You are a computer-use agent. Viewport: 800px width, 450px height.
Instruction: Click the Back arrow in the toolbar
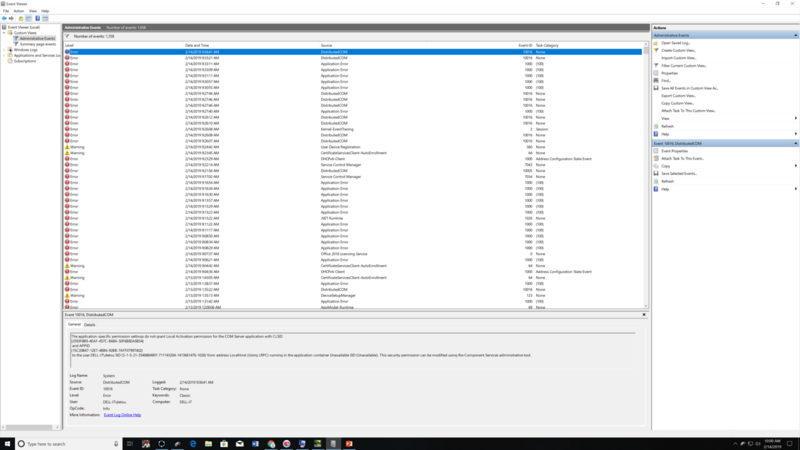(4, 18)
